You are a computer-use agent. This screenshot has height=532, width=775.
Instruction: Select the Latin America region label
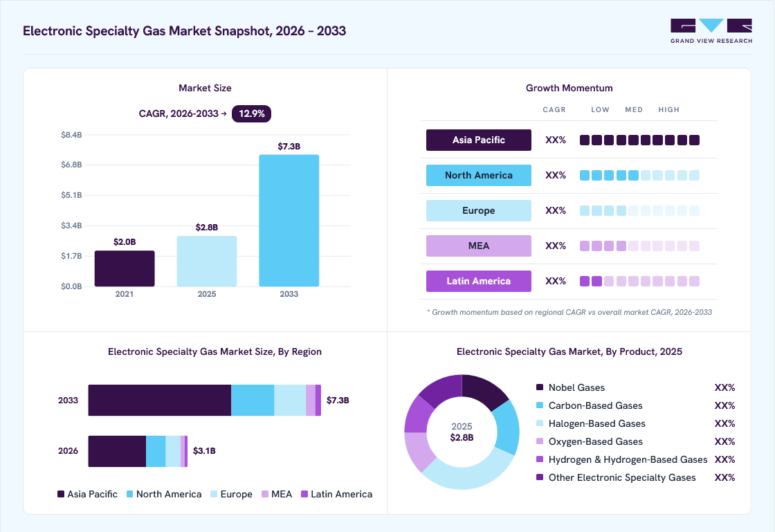pos(478,281)
